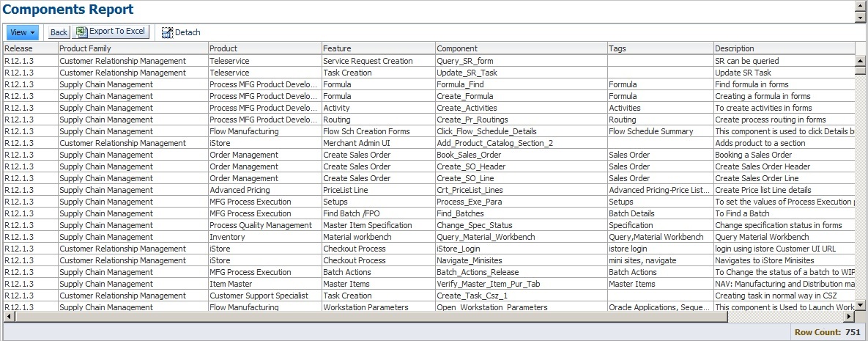Click the Customer Support Specialist product cell
The height and width of the screenshot is (341, 868).
265,296
